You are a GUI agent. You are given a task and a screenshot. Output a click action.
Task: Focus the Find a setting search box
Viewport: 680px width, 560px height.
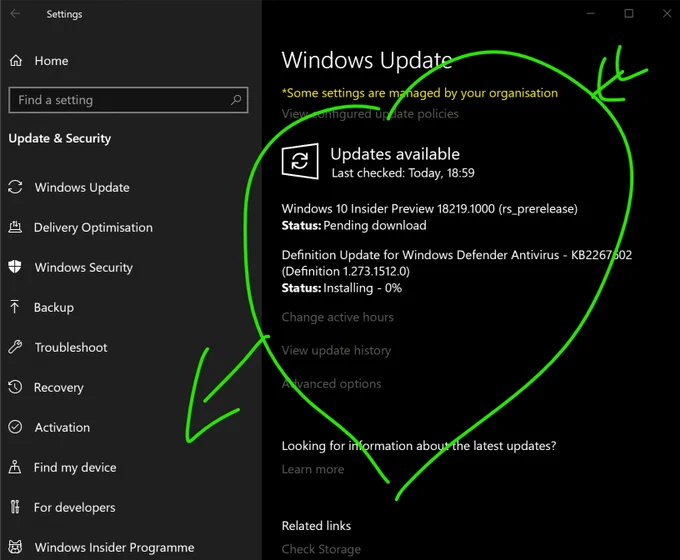coord(128,100)
